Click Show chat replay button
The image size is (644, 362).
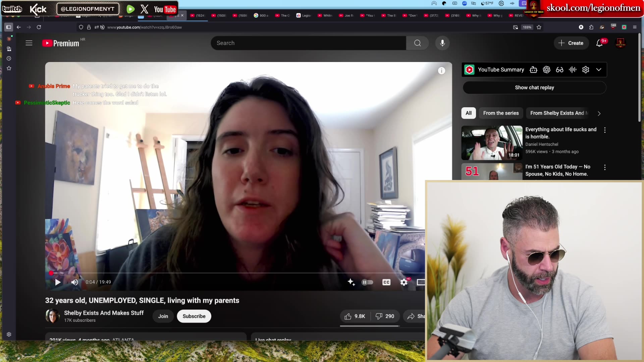534,87
